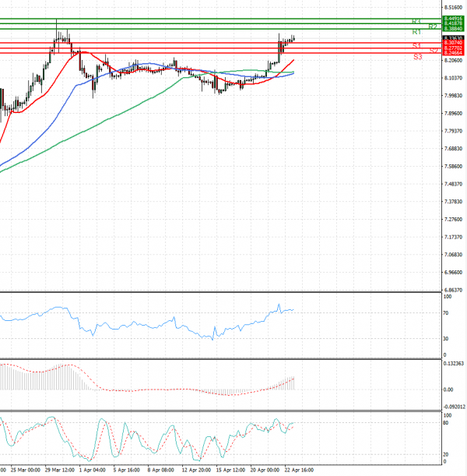Click the 7.58600 price axis value
Viewport: 467px width, 476px height.
point(453,167)
